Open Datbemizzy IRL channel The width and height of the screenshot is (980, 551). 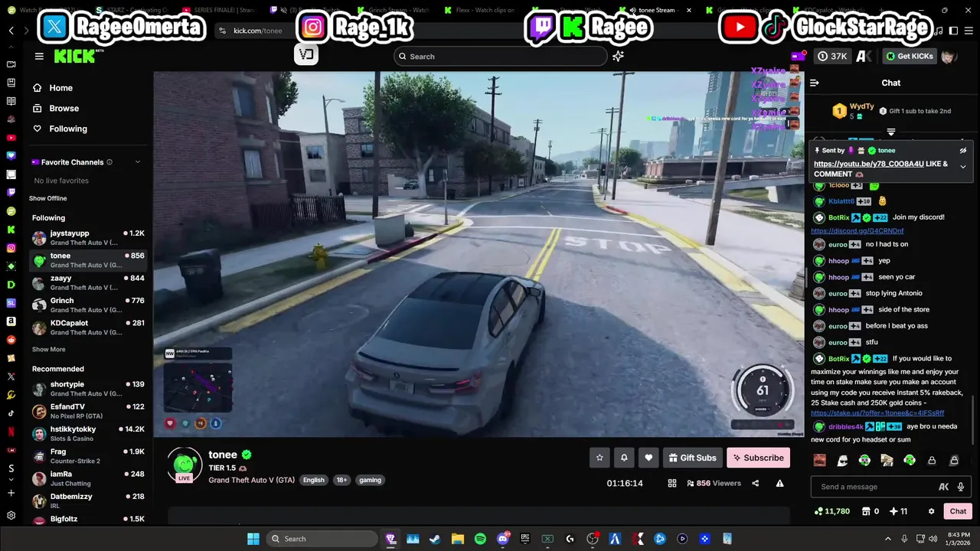pos(88,501)
